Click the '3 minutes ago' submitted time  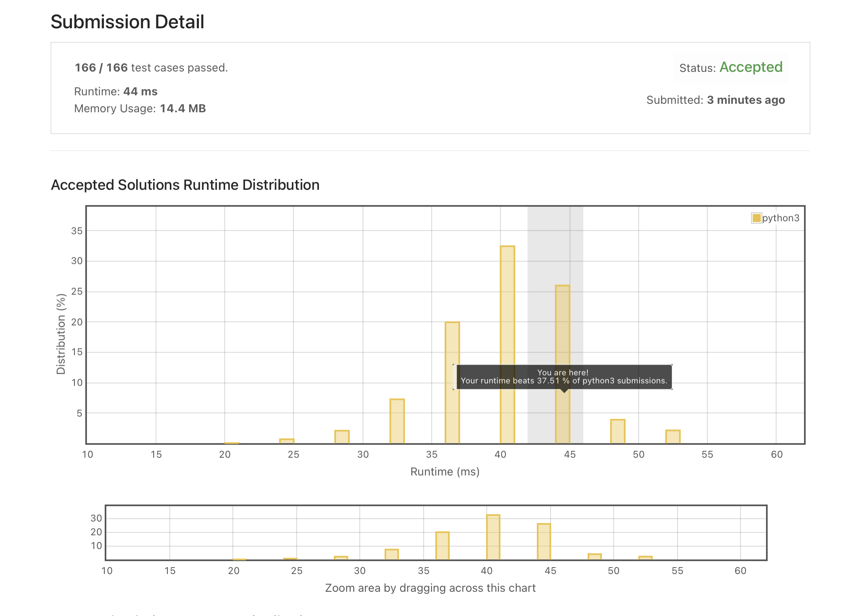tap(745, 100)
